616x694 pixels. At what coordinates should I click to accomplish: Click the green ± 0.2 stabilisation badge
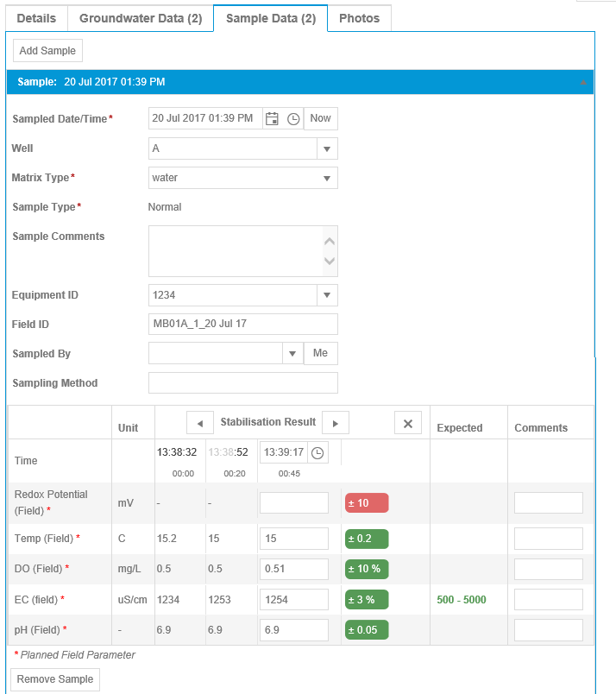pos(367,539)
